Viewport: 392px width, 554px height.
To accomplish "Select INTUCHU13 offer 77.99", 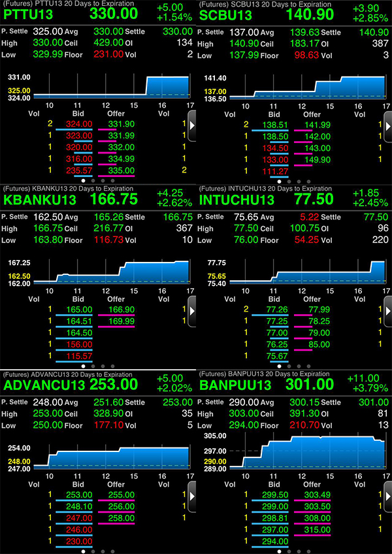I will [319, 310].
